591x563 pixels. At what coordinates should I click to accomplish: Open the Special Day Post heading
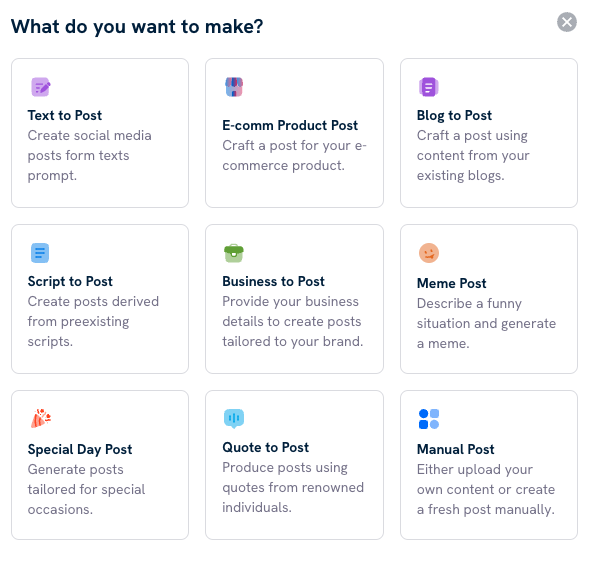click(x=80, y=449)
